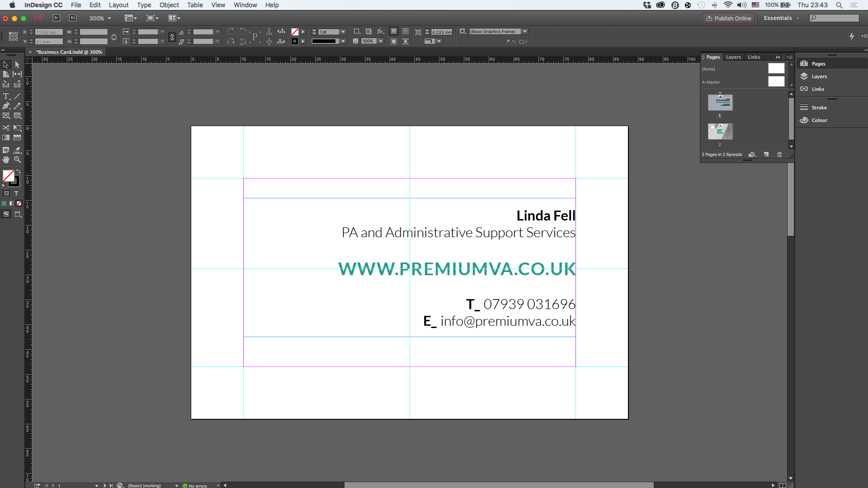Viewport: 868px width, 488px height.
Task: Click Apply None button in toolbox
Action: point(19,203)
